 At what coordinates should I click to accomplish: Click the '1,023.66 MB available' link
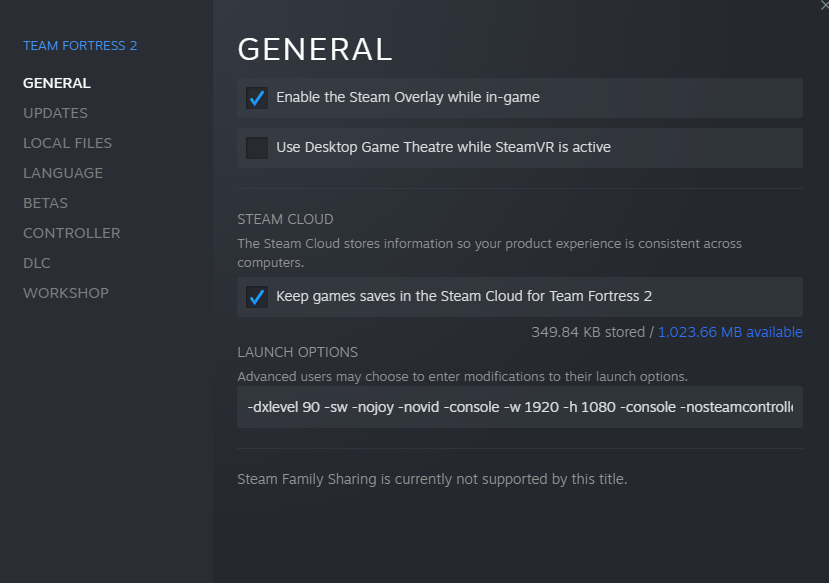[730, 332]
